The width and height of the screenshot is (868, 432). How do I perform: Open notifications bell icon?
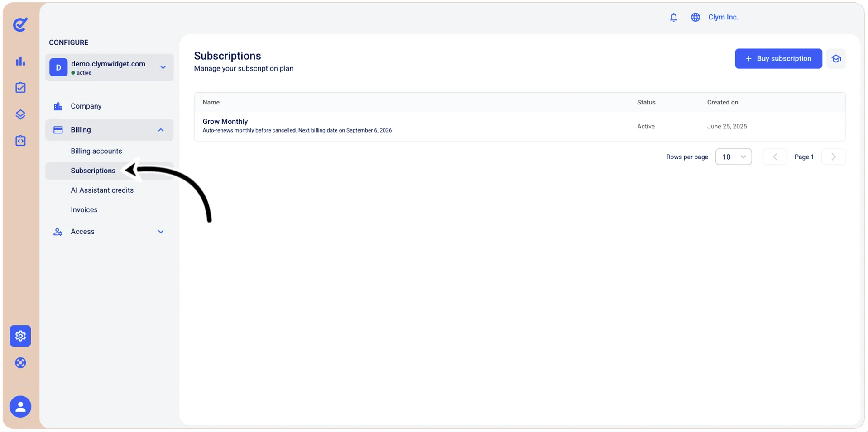[x=674, y=17]
